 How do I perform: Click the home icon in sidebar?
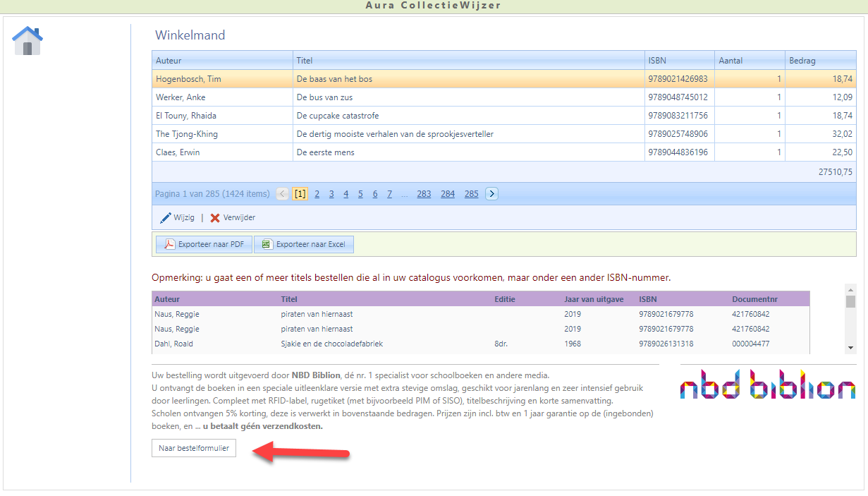[27, 41]
